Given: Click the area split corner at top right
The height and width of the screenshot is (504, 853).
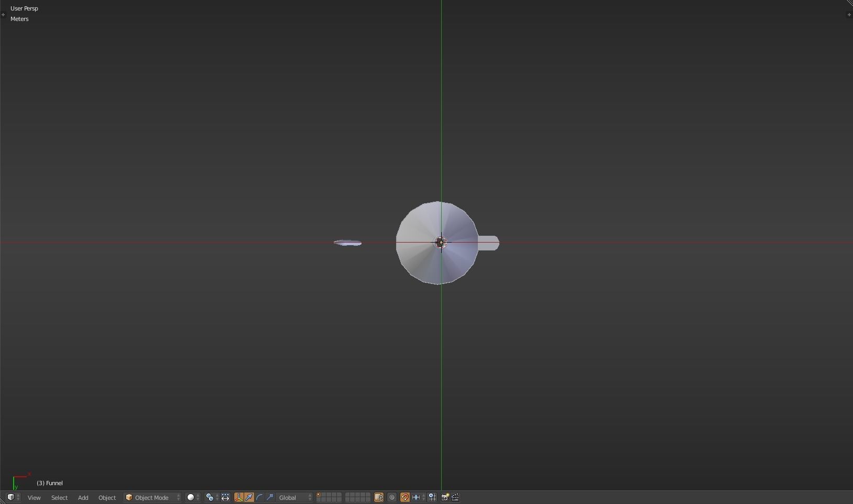Looking at the screenshot, I should 849,3.
